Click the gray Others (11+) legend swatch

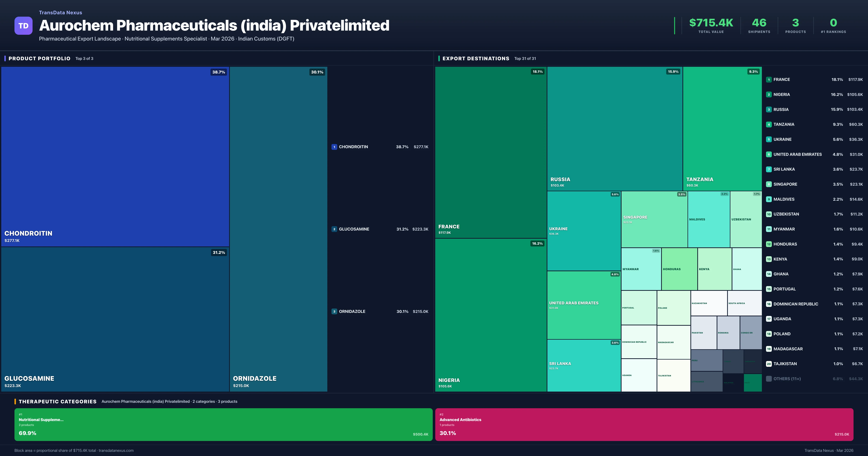pyautogui.click(x=769, y=379)
